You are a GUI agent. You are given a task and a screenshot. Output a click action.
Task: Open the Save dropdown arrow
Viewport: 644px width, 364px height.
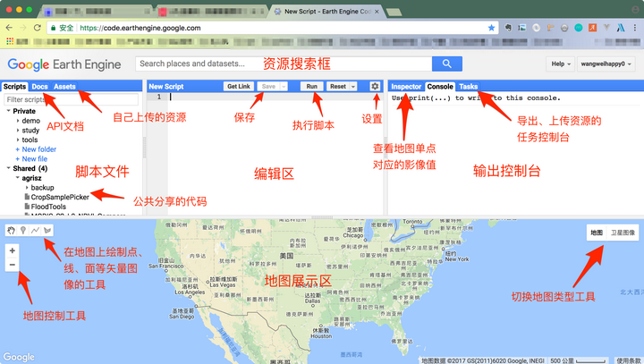point(284,86)
